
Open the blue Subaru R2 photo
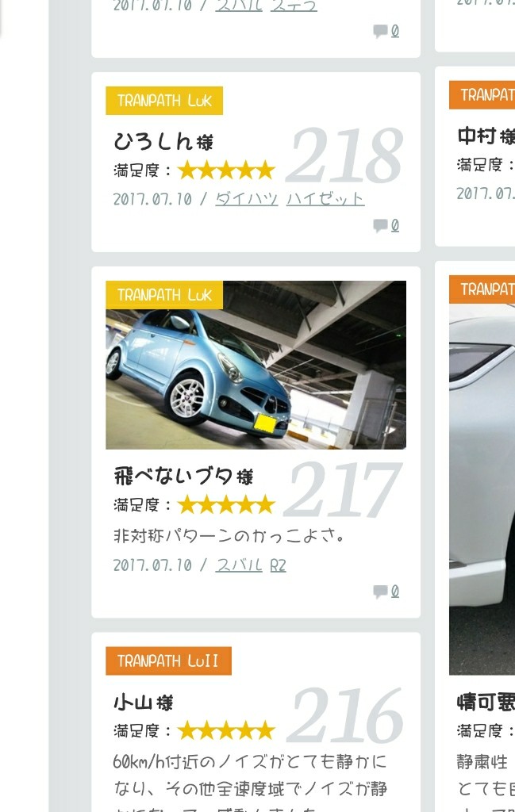pos(256,365)
